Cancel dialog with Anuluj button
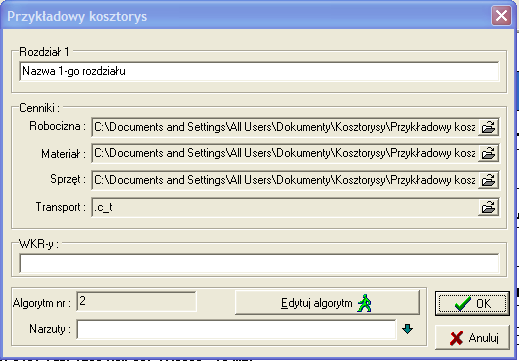This screenshot has height=361, width=519. [472, 338]
